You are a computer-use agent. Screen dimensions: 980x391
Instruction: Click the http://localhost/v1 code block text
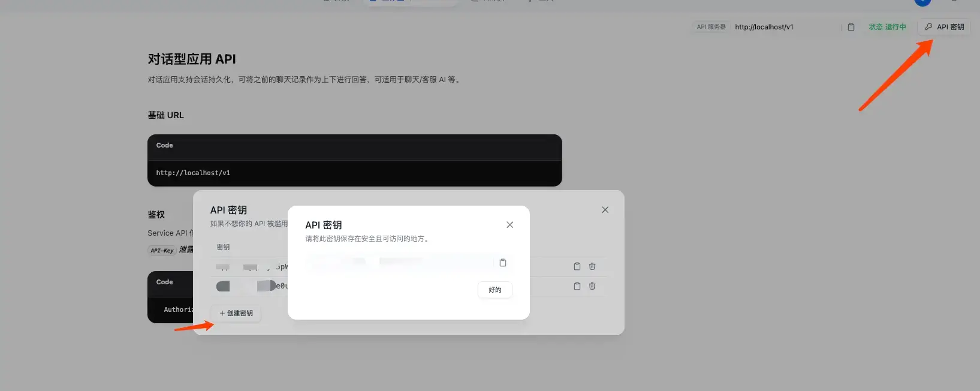[x=193, y=173]
